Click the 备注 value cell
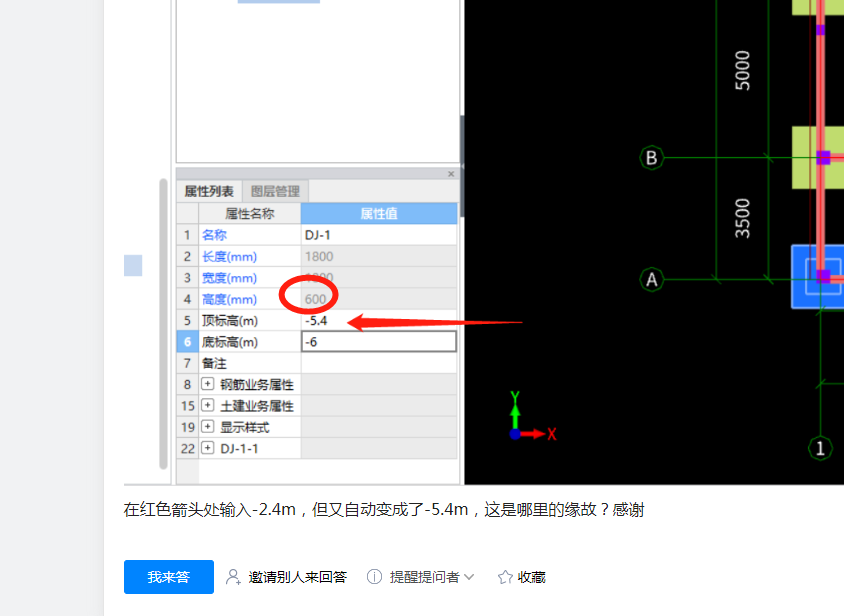This screenshot has width=844, height=616. click(379, 363)
